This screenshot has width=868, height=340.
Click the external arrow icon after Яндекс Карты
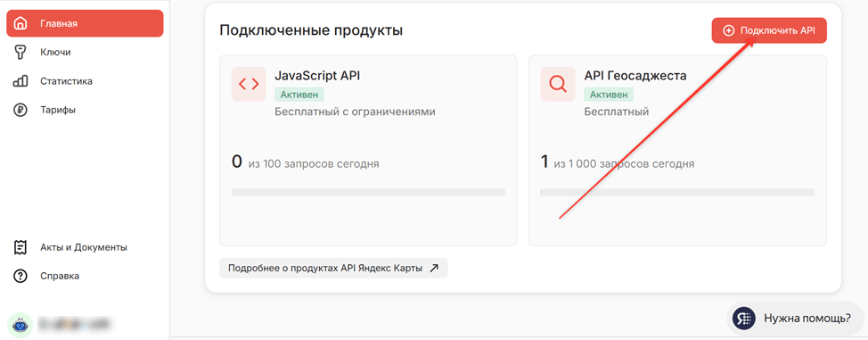pyautogui.click(x=435, y=268)
